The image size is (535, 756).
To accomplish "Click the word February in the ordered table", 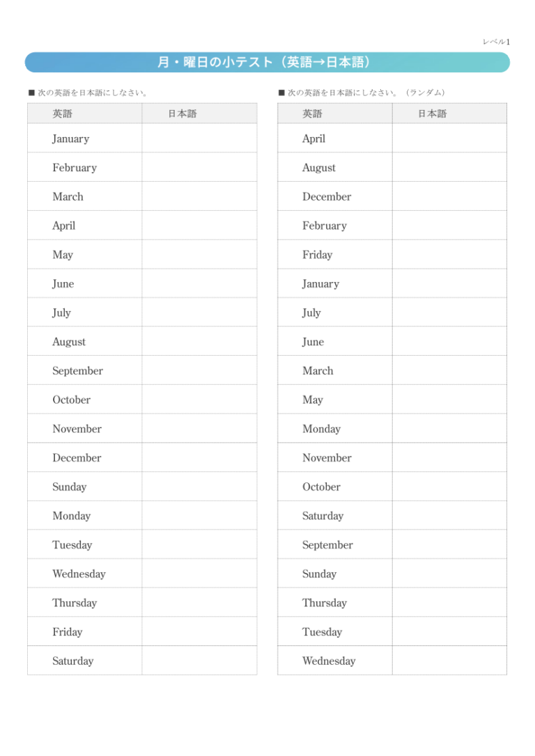I will pyautogui.click(x=75, y=168).
